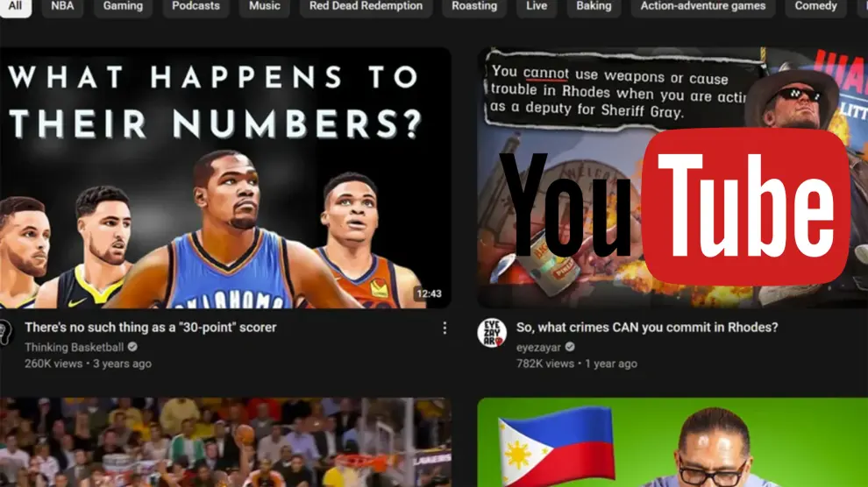This screenshot has height=487, width=868.
Task: Visit the eyezayar channel name link
Action: 537,347
